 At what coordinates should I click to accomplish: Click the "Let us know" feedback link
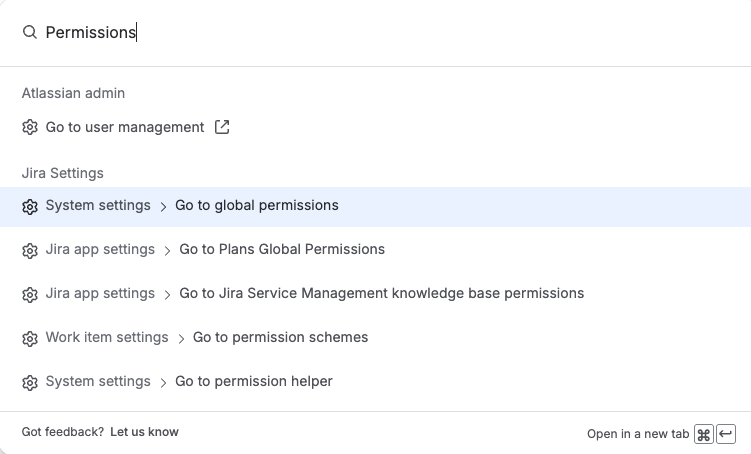(144, 432)
